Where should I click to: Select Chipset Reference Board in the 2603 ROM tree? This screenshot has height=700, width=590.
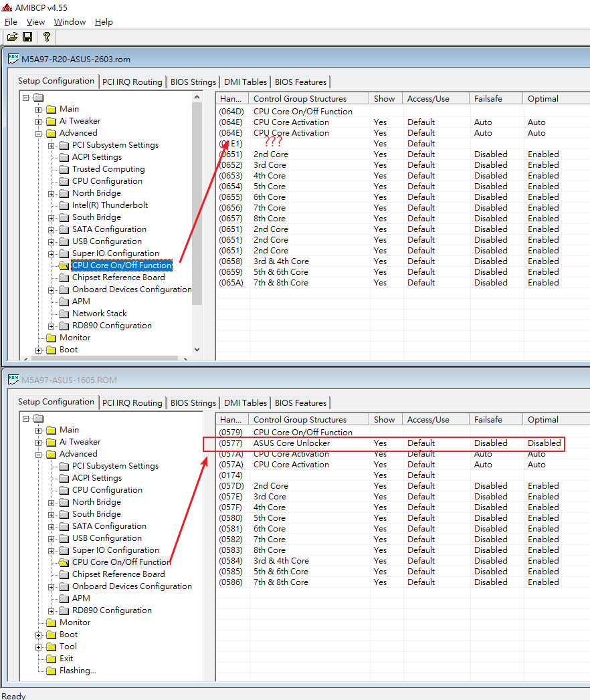pyautogui.click(x=118, y=277)
